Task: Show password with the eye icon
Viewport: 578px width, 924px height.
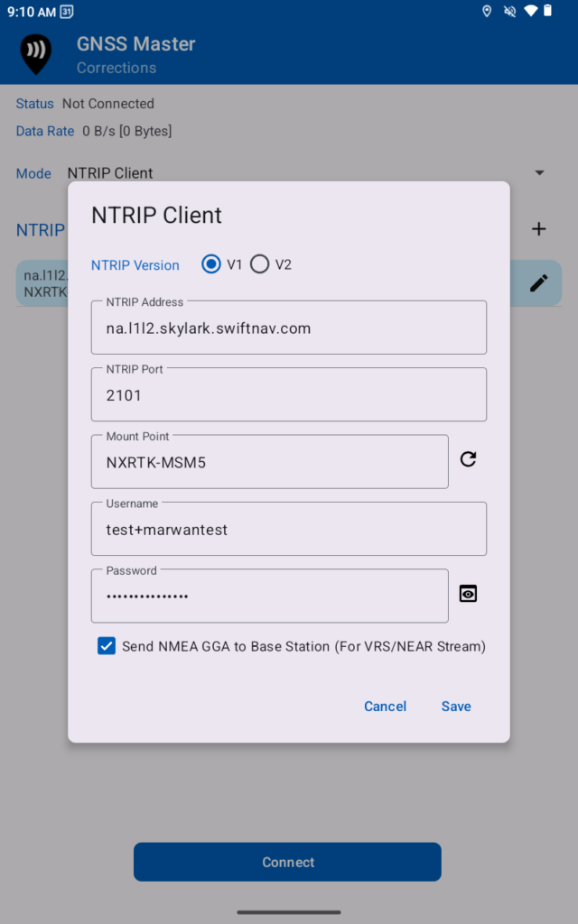Action: click(x=468, y=593)
